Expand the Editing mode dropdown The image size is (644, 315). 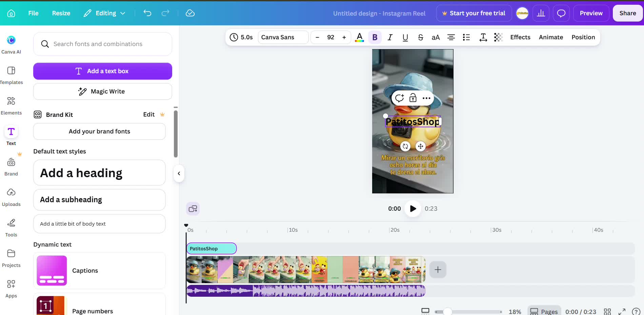click(104, 13)
